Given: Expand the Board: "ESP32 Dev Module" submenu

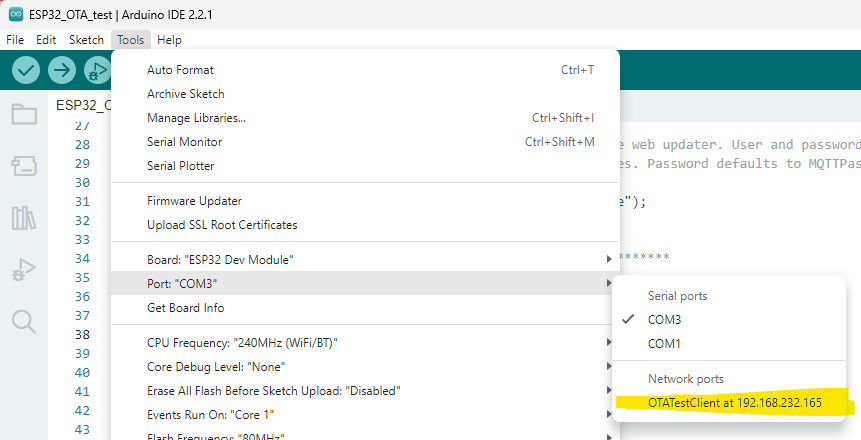Looking at the screenshot, I should click(365, 260).
